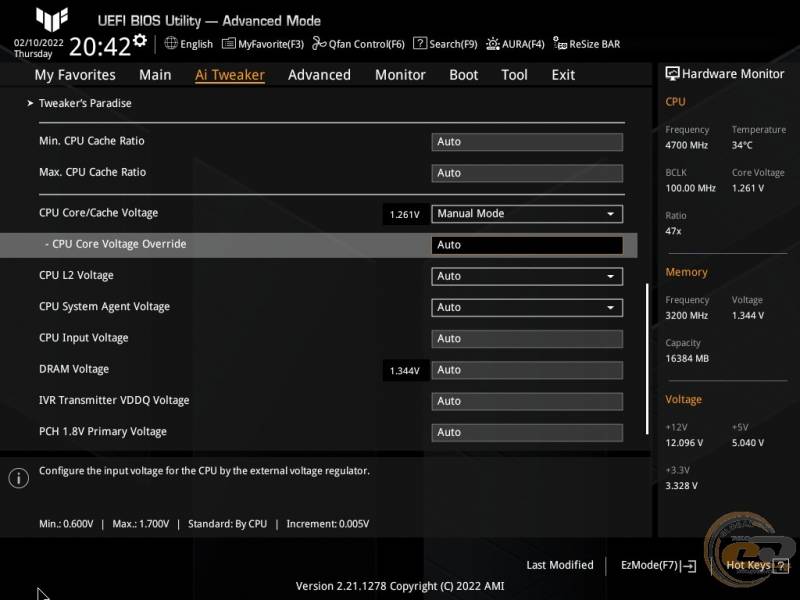Screen dimensions: 800x600
Task: Click 3.328 V voltage value
Action: [681, 486]
